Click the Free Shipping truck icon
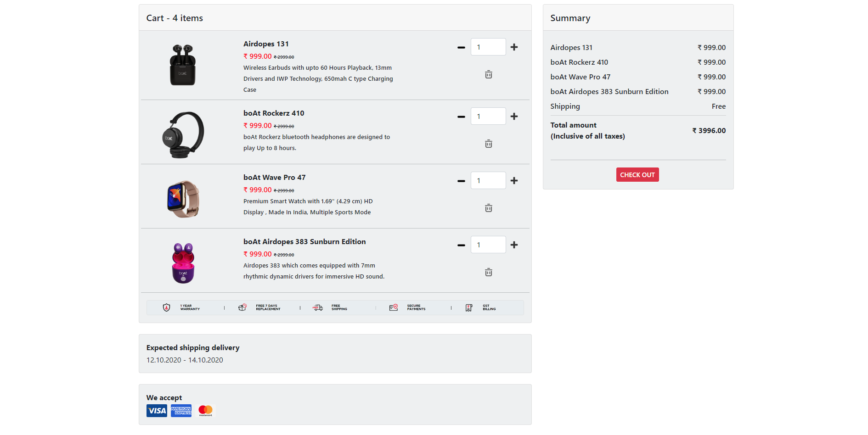The image size is (868, 435). pyautogui.click(x=318, y=307)
